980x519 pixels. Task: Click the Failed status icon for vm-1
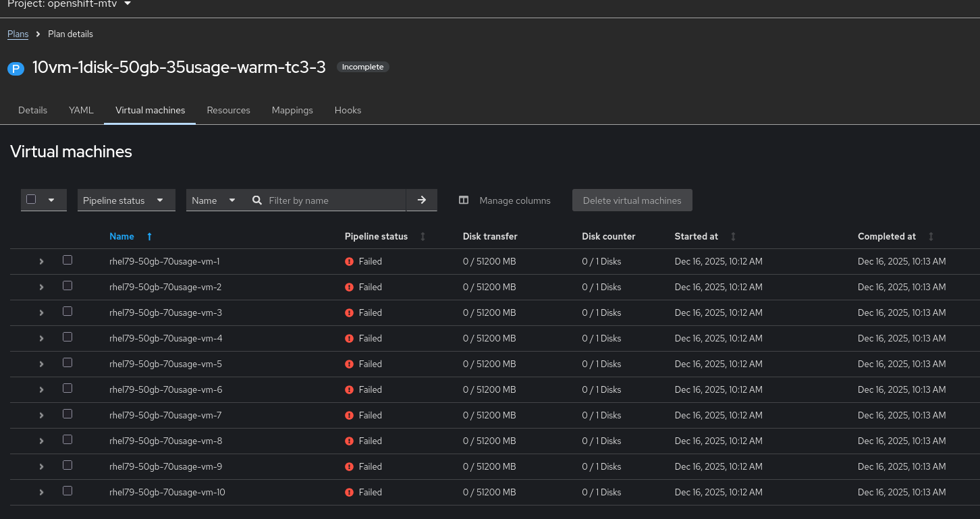pos(349,262)
